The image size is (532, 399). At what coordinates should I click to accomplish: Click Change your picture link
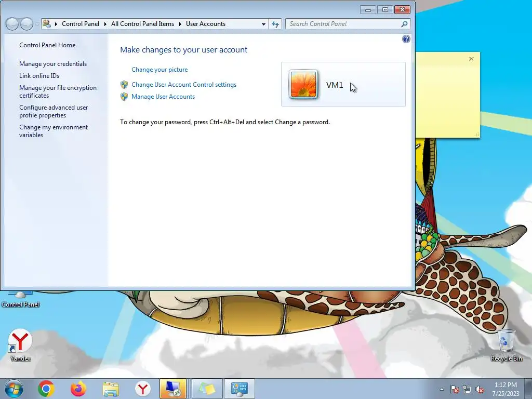tap(159, 70)
